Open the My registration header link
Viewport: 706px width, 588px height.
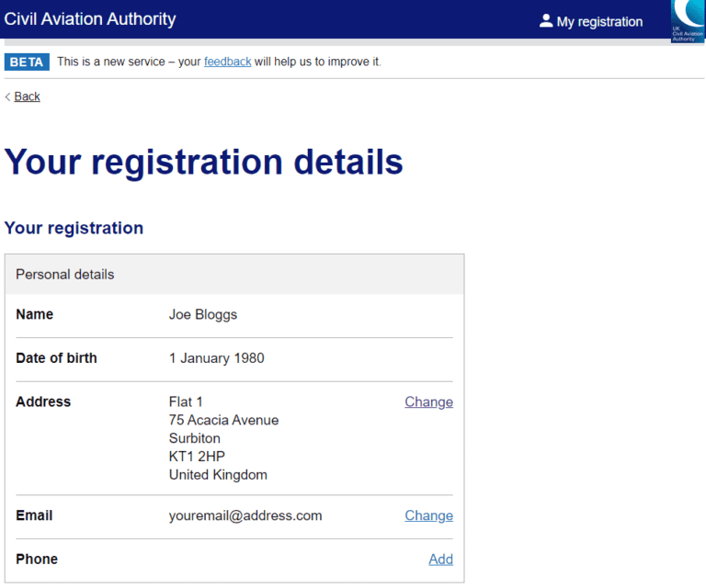pos(599,21)
